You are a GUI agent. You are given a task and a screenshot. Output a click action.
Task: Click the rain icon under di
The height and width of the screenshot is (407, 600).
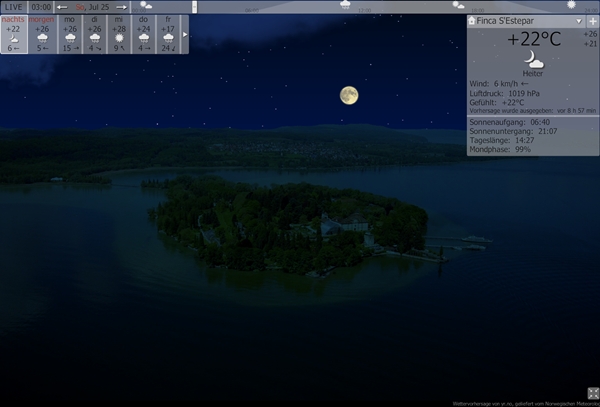point(95,38)
